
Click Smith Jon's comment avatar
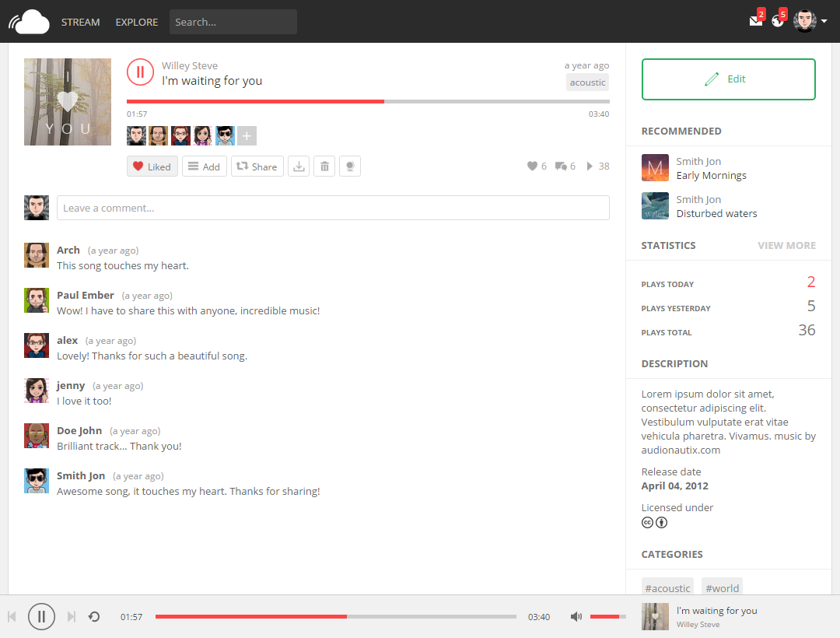[37, 481]
